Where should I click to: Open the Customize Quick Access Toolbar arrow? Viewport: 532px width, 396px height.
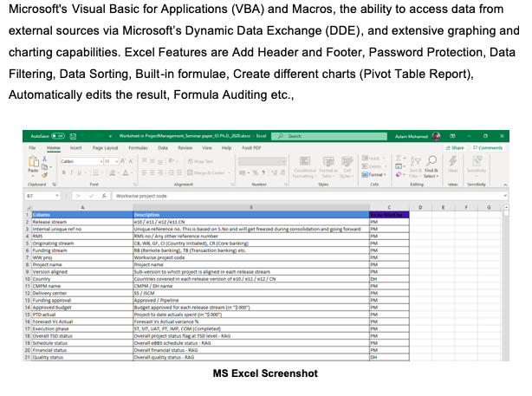[x=110, y=136]
